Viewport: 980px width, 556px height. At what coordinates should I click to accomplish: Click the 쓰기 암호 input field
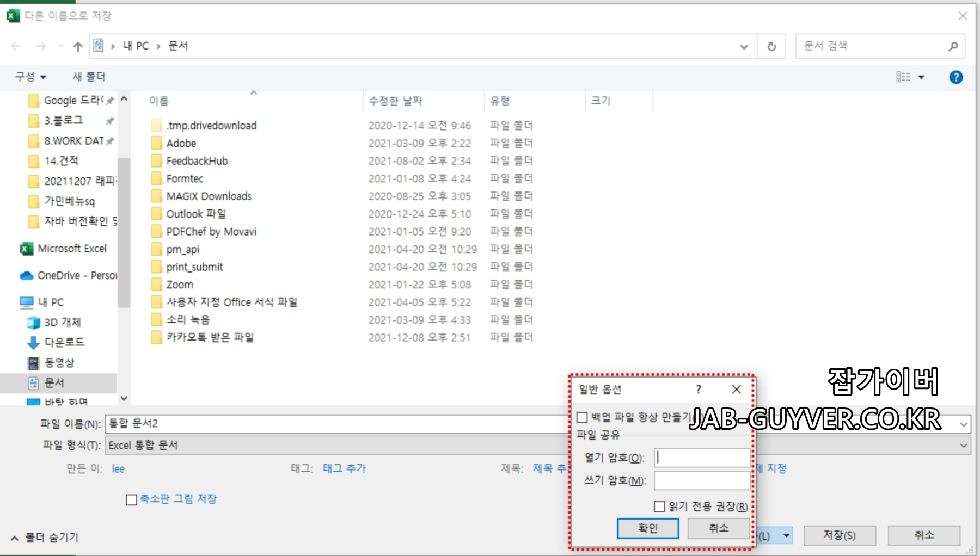tap(702, 481)
